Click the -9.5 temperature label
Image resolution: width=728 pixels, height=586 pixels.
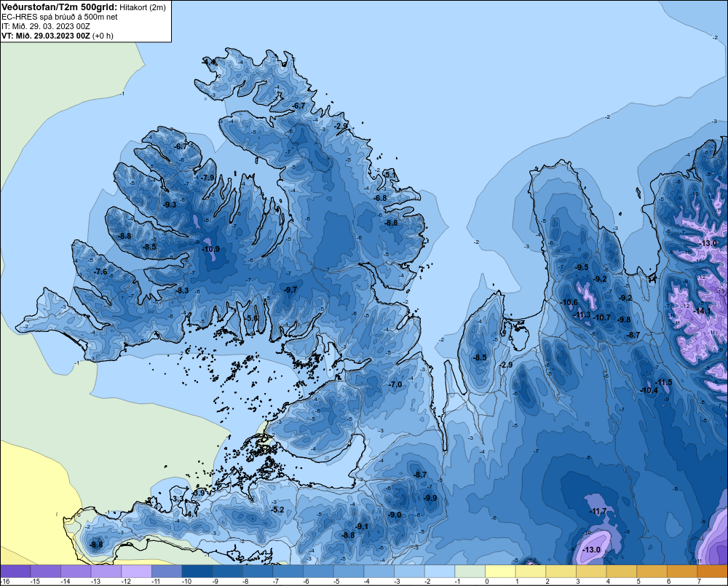581,267
